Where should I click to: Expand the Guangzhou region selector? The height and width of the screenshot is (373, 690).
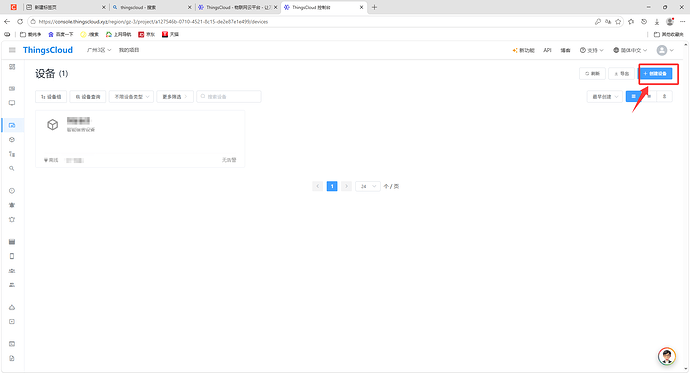(x=99, y=50)
